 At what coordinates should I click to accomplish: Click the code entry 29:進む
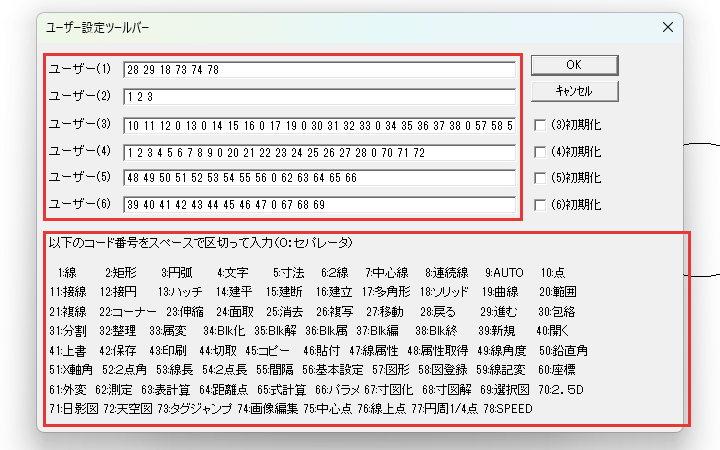(499, 312)
